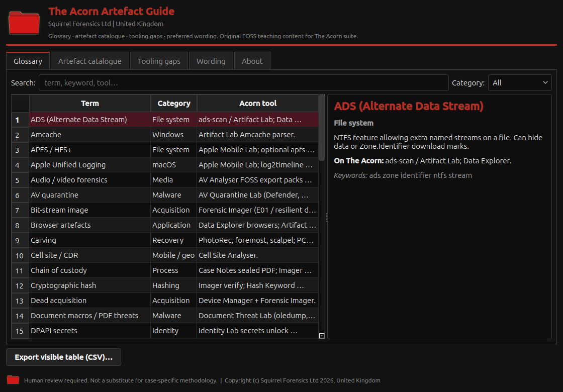
Task: Select the Browser artefacts term
Action: point(90,225)
